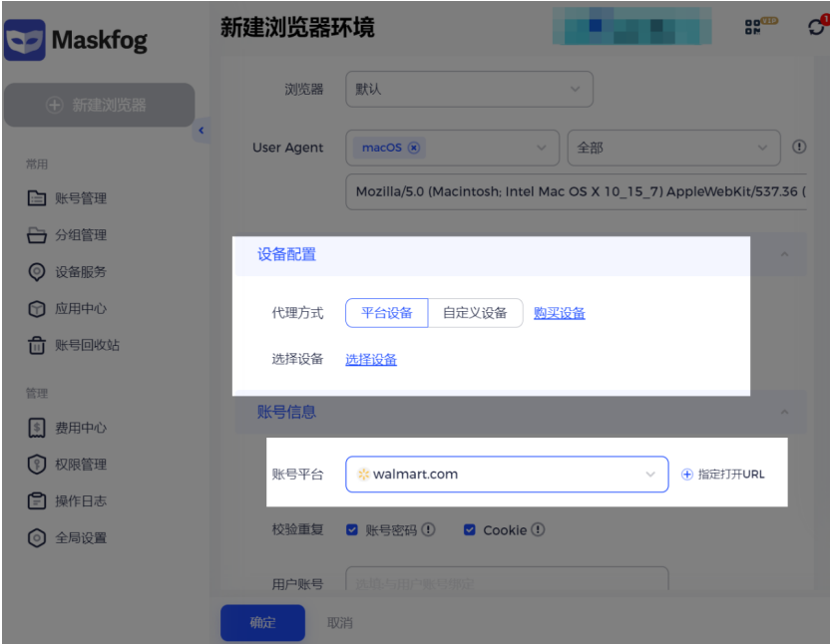830x644 pixels.
Task: Open the 账号平台 walmart.com dropdown
Action: tap(507, 475)
